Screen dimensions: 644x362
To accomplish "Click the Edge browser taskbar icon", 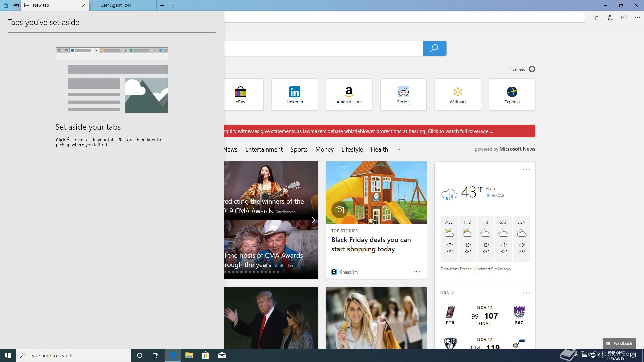I will [173, 355].
